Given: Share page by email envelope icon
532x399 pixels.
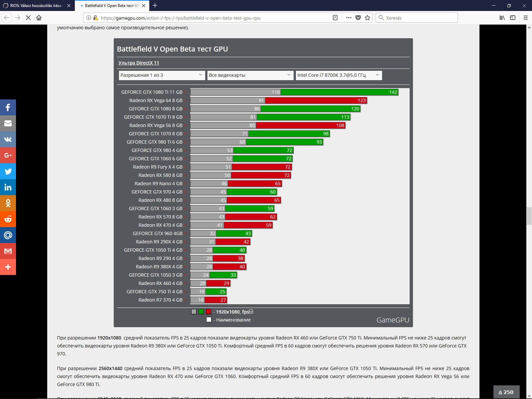Looking at the screenshot, I should (8, 123).
